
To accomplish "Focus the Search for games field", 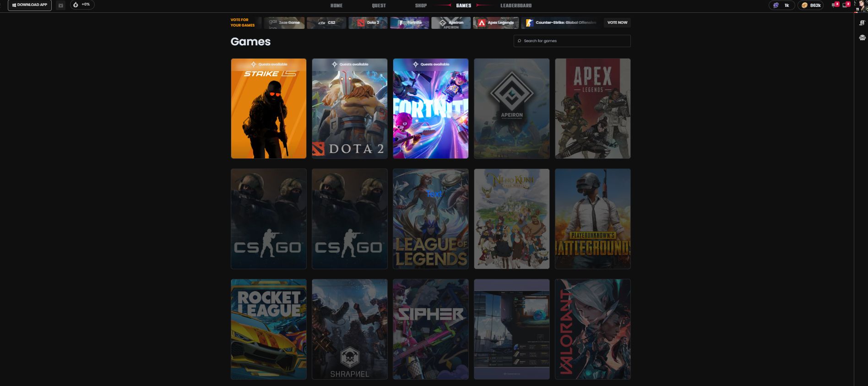I will point(572,41).
